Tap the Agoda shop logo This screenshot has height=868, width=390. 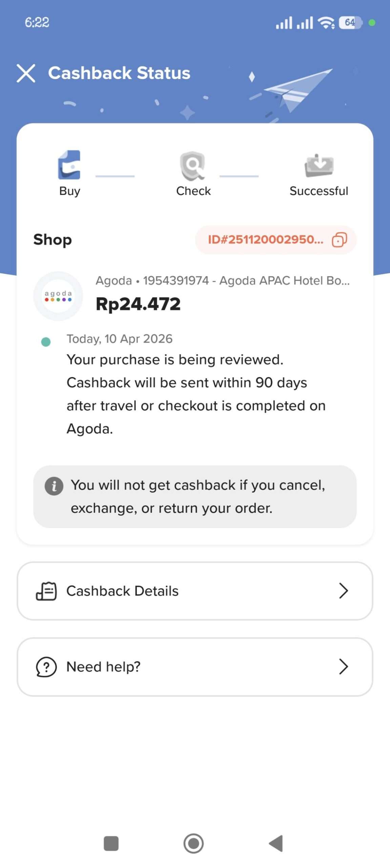(x=58, y=296)
